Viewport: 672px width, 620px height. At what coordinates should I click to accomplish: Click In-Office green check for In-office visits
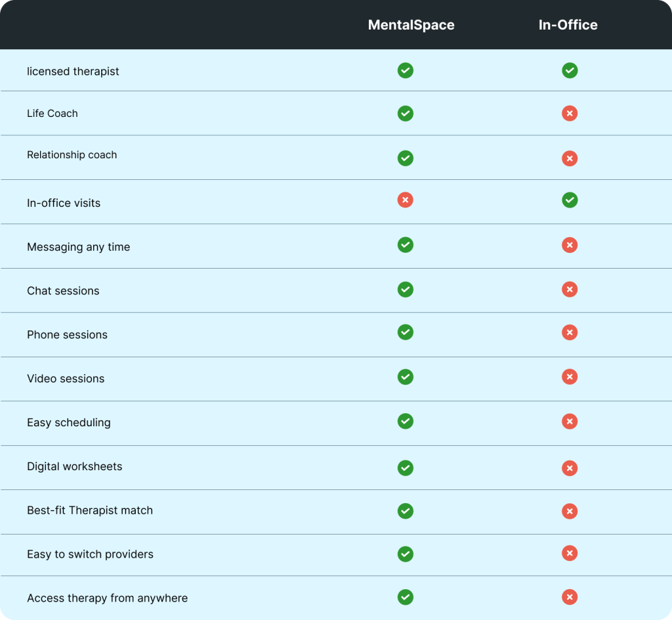tap(570, 200)
